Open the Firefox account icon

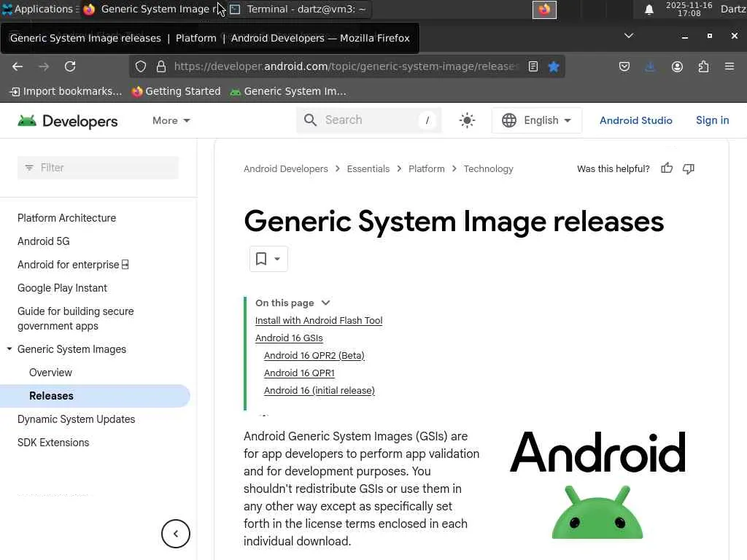click(x=677, y=66)
